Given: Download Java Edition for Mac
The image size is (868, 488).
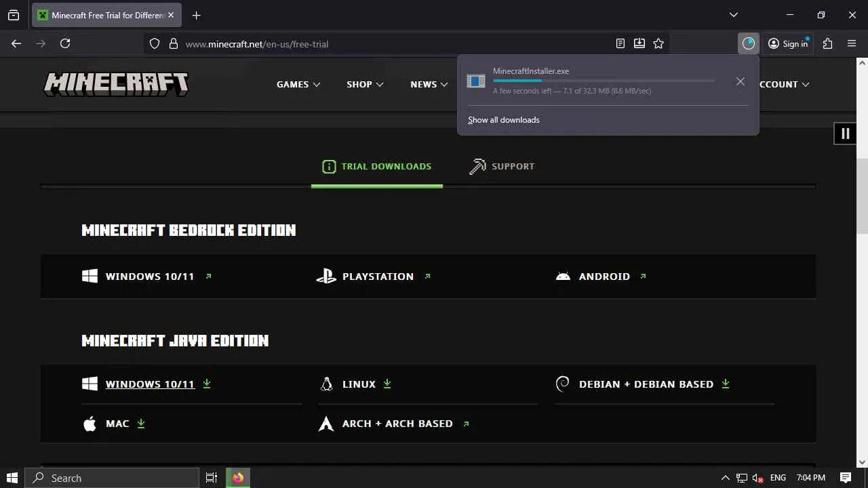Looking at the screenshot, I should (114, 424).
